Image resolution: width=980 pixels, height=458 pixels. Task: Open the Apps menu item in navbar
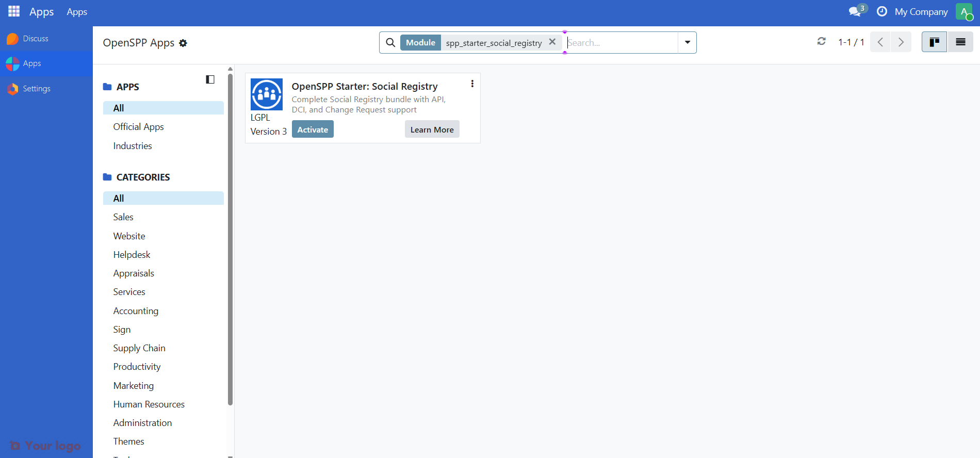point(77,12)
